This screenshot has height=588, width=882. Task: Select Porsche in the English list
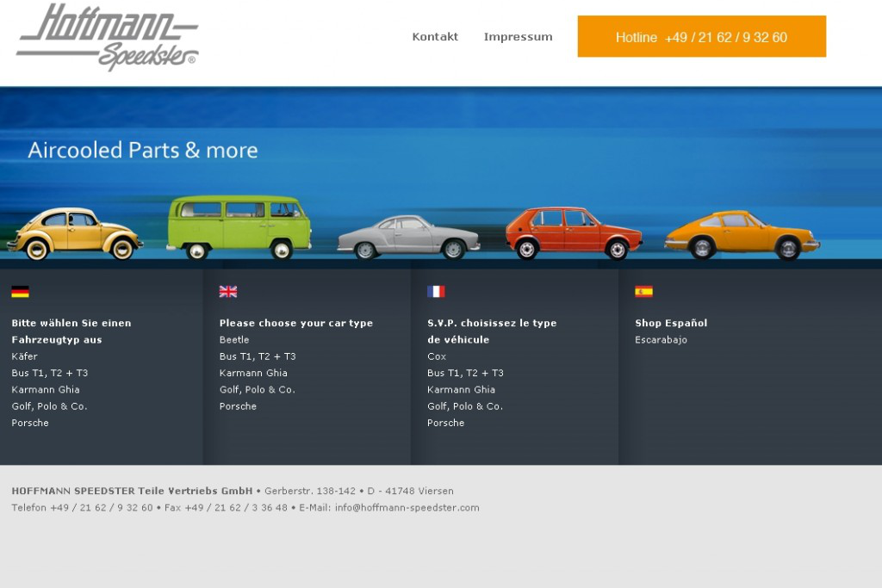(x=238, y=406)
